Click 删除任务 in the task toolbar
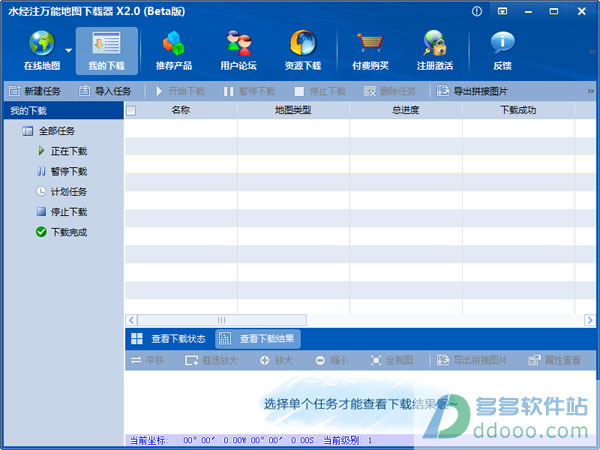The image size is (600, 450). tap(390, 91)
